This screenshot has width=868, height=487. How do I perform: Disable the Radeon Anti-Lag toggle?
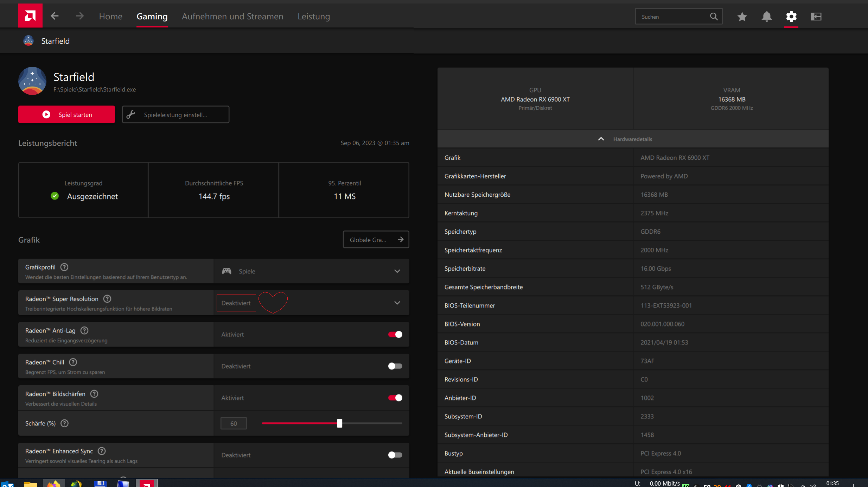[395, 334]
